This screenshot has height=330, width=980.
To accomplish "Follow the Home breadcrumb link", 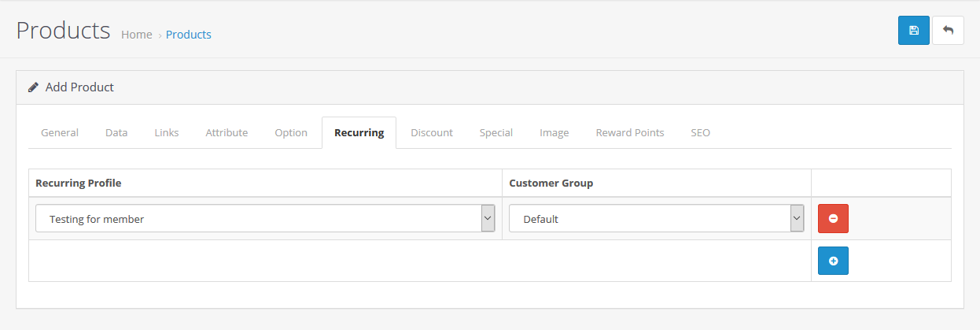I will coord(137,35).
